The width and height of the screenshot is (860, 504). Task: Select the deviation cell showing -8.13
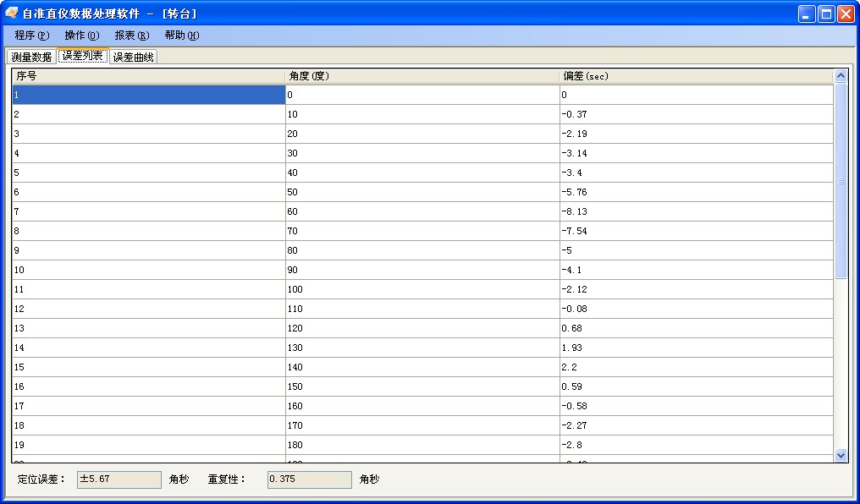coord(695,211)
